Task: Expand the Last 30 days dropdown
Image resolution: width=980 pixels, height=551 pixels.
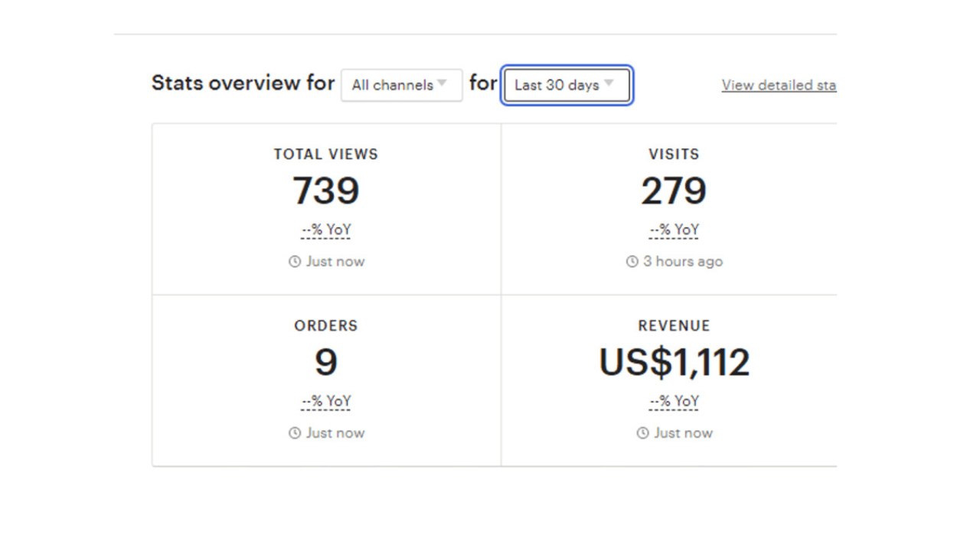Action: click(x=566, y=85)
